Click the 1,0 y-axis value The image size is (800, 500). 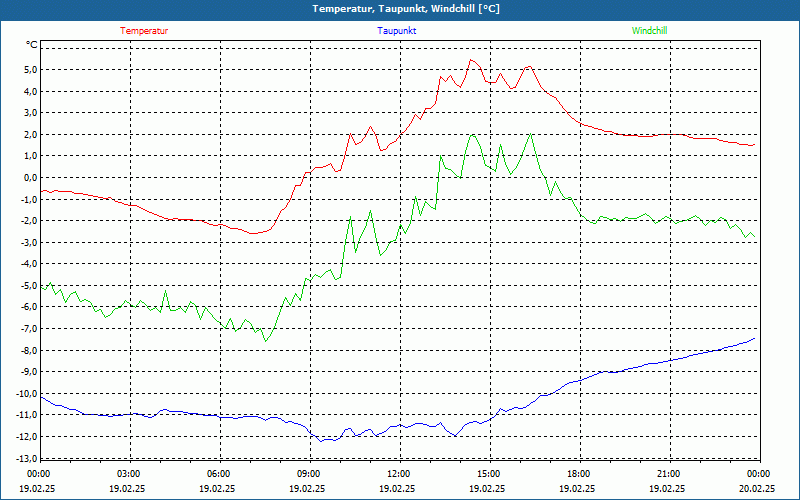click(30, 156)
